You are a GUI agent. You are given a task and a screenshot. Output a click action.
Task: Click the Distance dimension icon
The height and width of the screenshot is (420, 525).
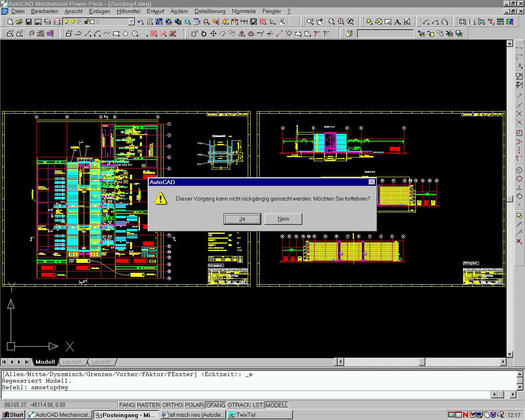click(244, 21)
